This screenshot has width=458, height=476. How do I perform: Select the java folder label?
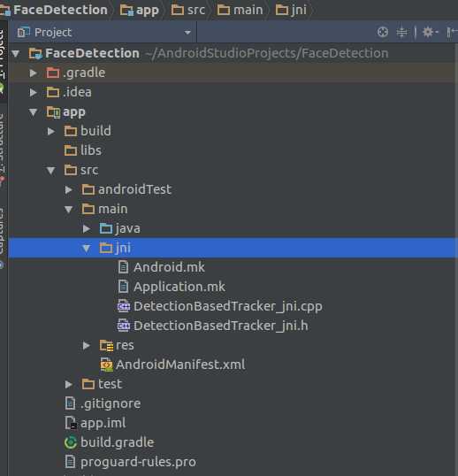(x=127, y=229)
